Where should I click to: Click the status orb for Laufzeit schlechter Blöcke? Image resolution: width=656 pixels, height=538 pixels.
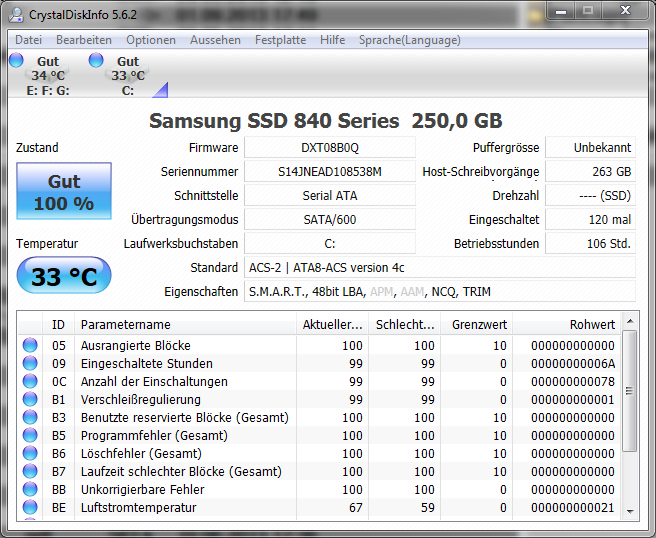[x=30, y=471]
